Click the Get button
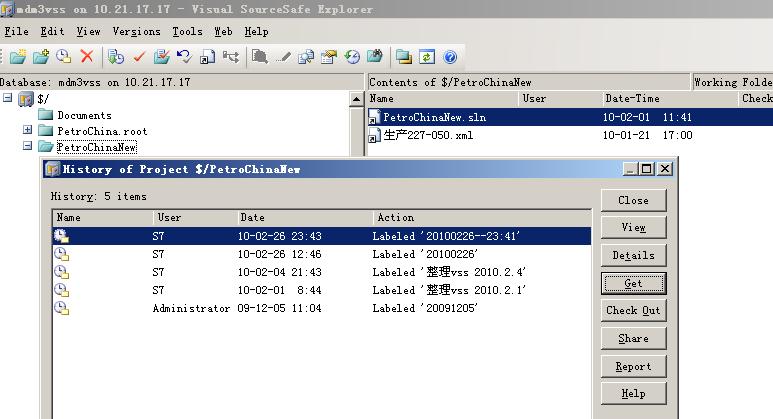773x419 pixels. pyautogui.click(x=633, y=283)
